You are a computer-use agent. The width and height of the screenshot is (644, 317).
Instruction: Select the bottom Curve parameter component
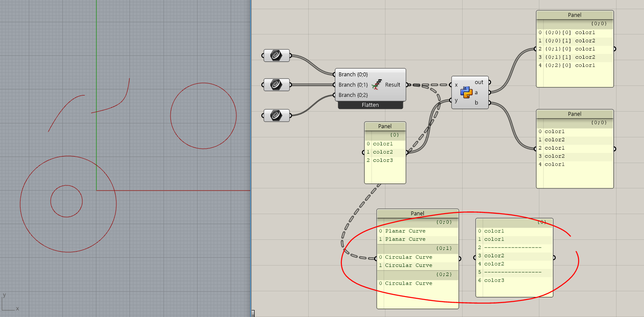tap(276, 116)
